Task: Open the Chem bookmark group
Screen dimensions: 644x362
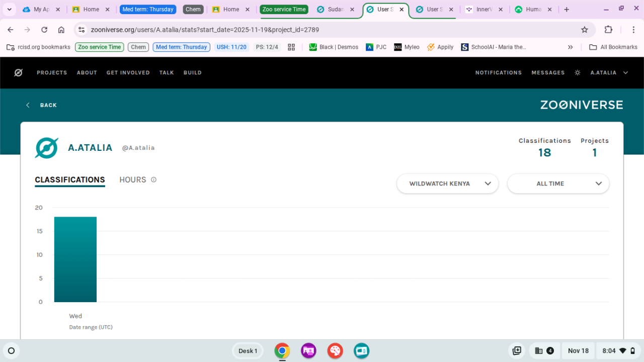Action: (138, 47)
